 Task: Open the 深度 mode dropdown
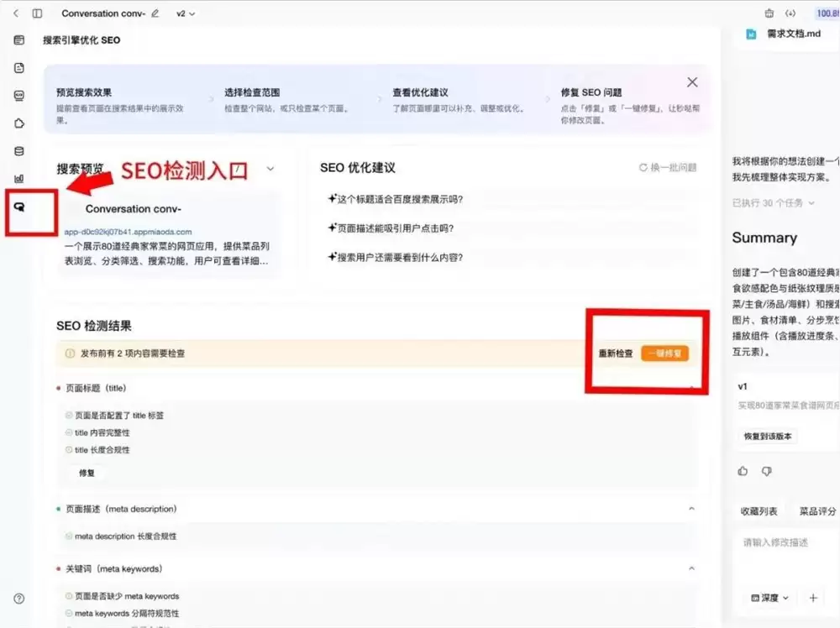769,598
